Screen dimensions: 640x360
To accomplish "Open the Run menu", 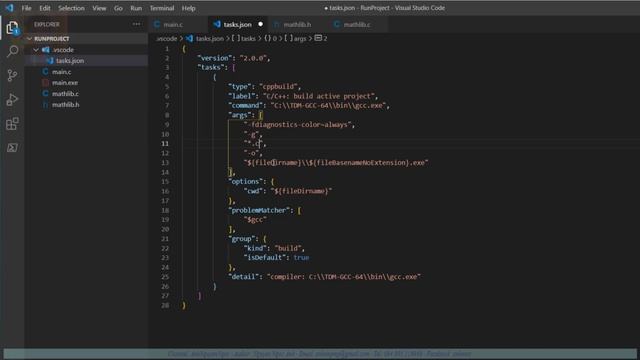I will (136, 8).
